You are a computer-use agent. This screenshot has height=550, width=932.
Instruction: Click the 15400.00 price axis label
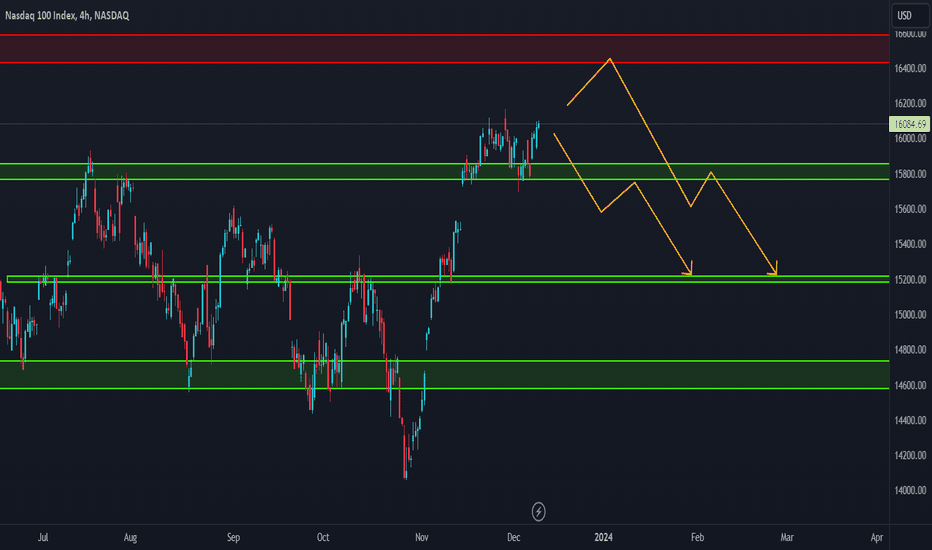coord(910,244)
